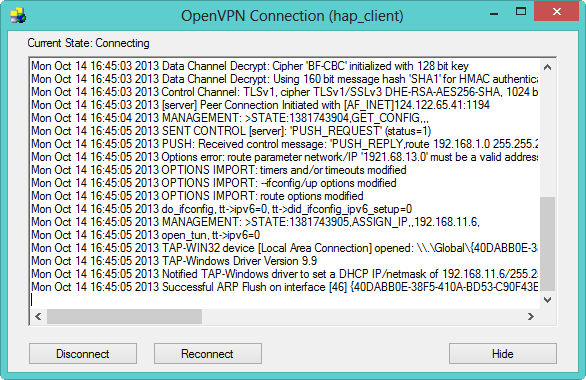Place cursor on the empty last log line
The width and height of the screenshot is (586, 380).
click(284, 300)
